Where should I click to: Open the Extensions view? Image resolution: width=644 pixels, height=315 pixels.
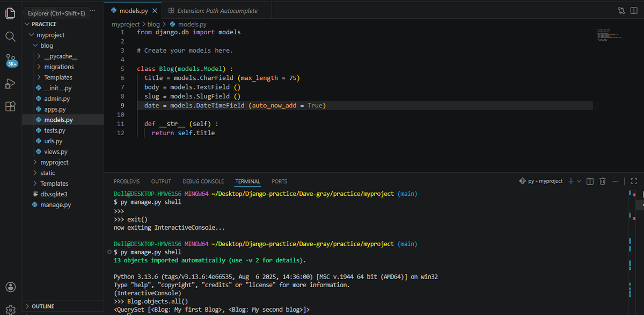click(x=10, y=106)
